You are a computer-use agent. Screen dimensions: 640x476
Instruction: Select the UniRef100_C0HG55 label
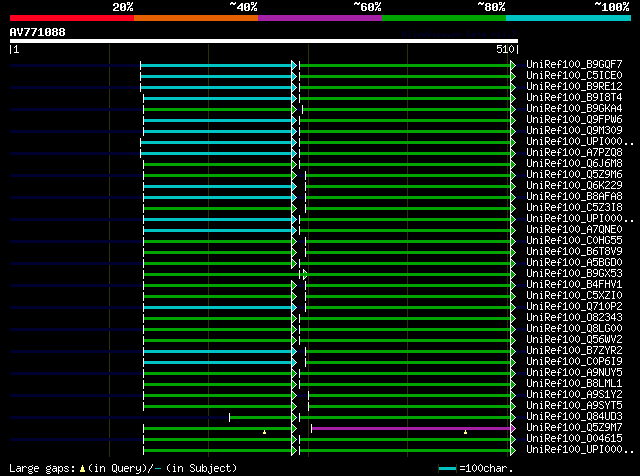tap(574, 241)
